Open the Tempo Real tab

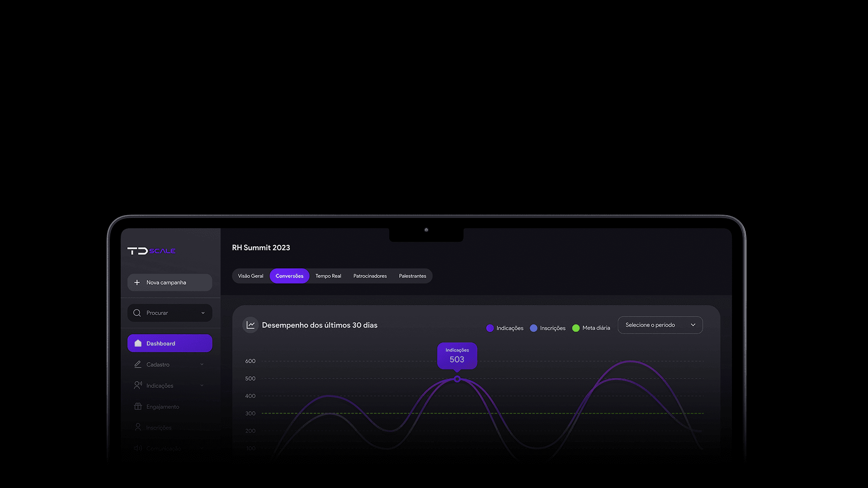click(x=328, y=276)
